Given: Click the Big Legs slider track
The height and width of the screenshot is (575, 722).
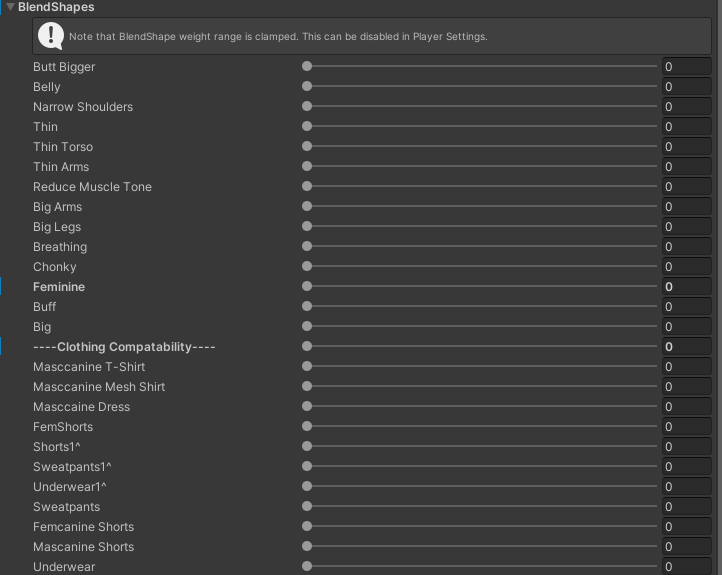Looking at the screenshot, I should (480, 227).
